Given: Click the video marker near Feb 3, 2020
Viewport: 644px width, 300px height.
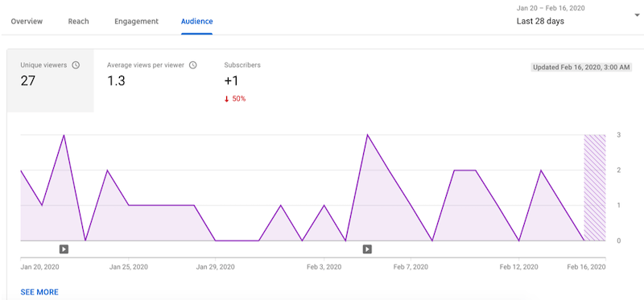Looking at the screenshot, I should tap(367, 249).
